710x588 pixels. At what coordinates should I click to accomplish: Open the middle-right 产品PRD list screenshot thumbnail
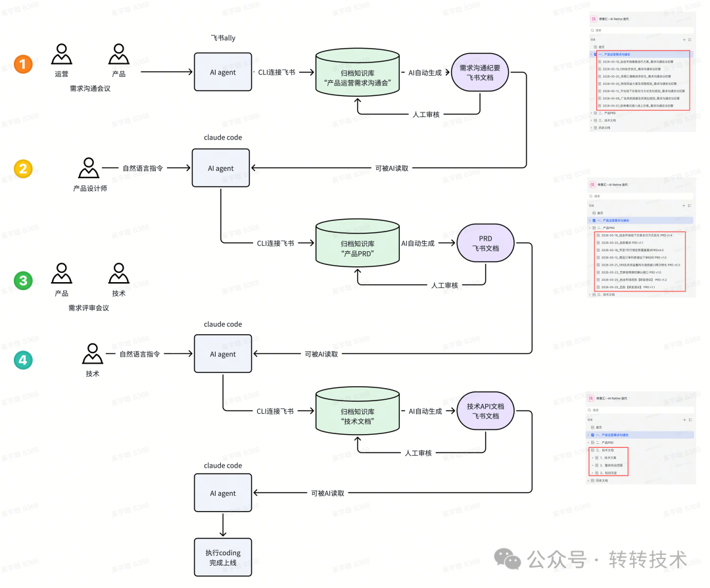click(641, 237)
